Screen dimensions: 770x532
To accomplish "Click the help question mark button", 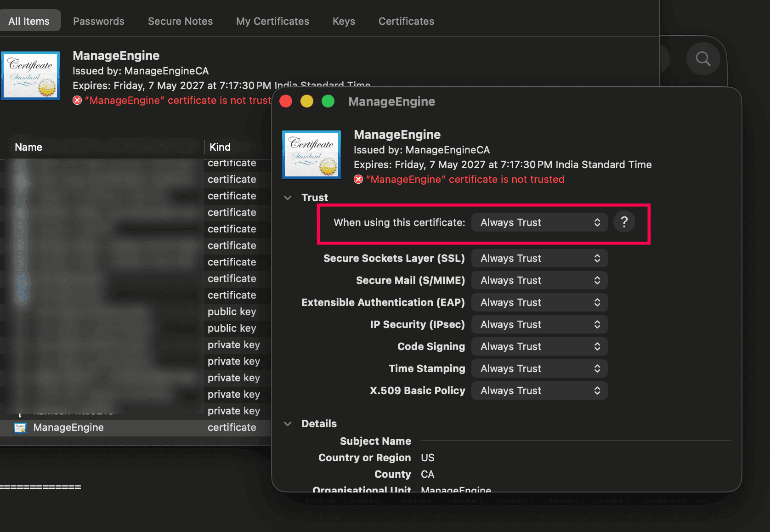I will pos(624,222).
